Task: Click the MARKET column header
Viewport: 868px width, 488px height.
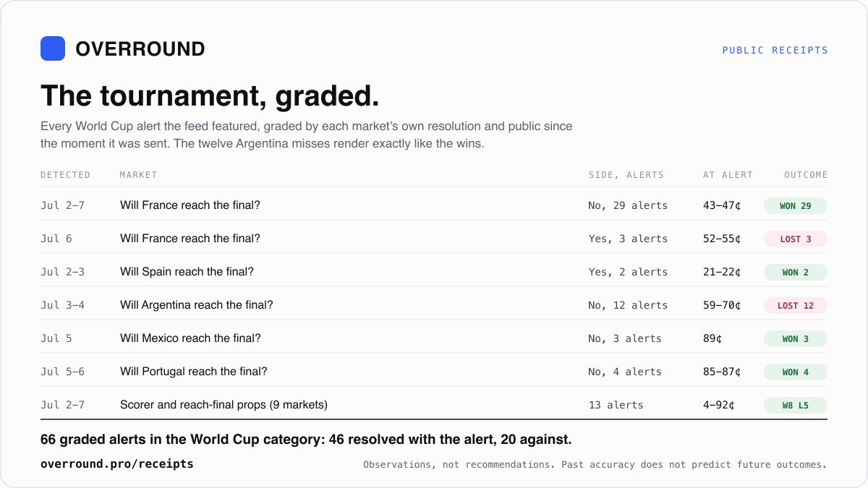Action: click(x=138, y=175)
